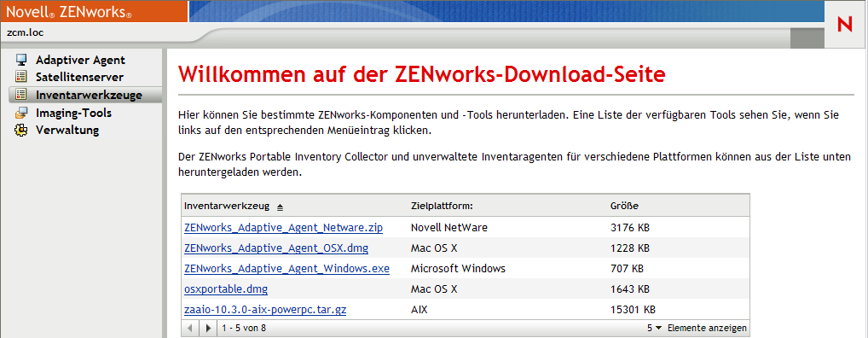Download osxportable.dmg
The width and height of the screenshot is (868, 338).
pyautogui.click(x=226, y=288)
